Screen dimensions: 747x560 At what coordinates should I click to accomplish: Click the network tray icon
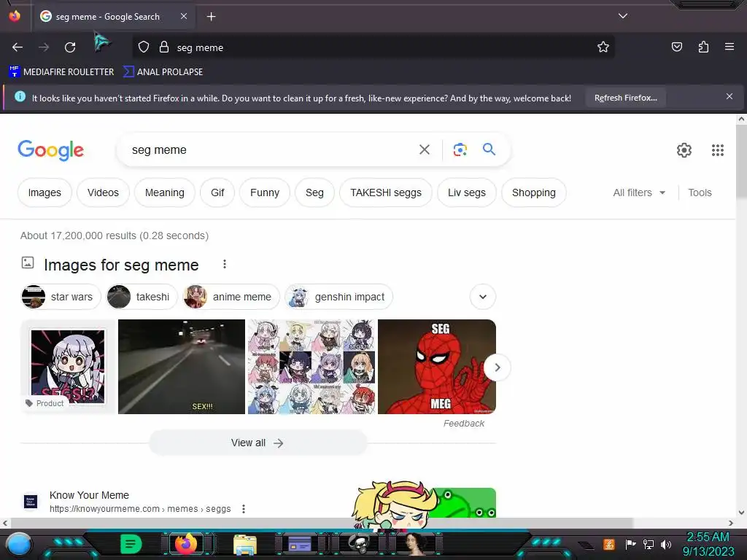point(648,544)
